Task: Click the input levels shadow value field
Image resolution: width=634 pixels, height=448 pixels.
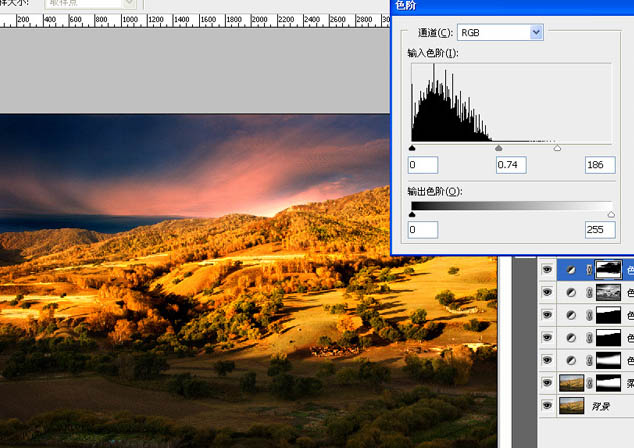Action: coord(423,165)
